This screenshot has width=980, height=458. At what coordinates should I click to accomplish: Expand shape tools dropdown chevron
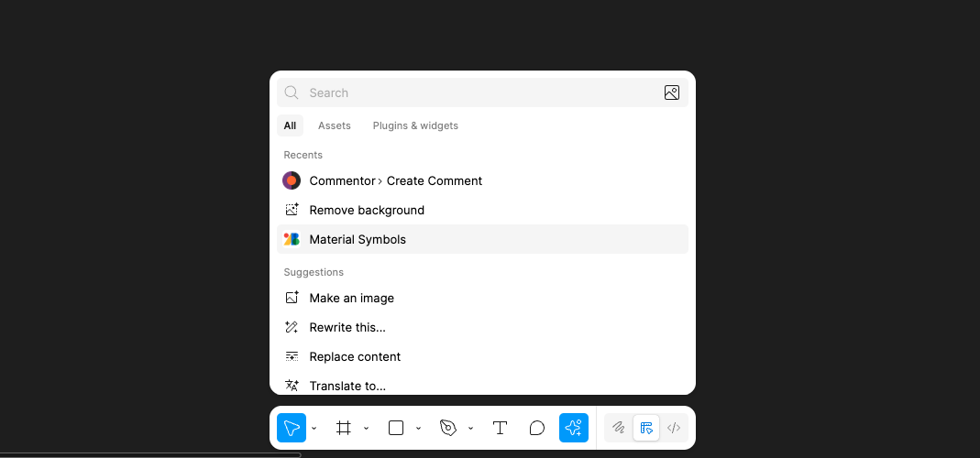tap(418, 428)
